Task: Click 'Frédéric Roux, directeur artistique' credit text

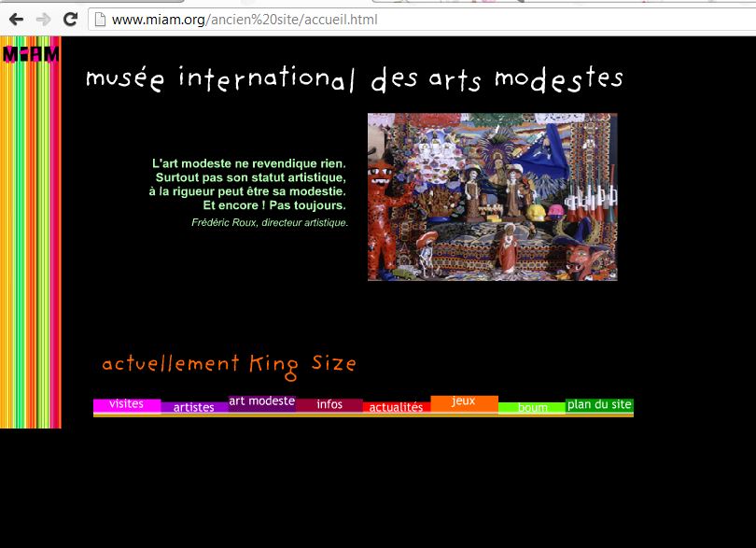Action: click(x=269, y=223)
